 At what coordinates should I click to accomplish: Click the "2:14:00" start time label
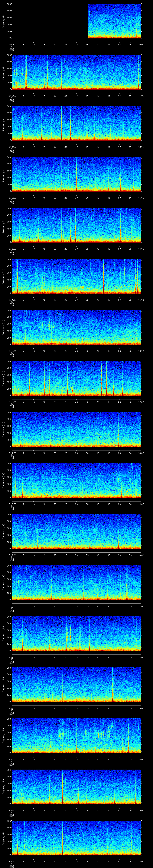click(x=12, y=300)
